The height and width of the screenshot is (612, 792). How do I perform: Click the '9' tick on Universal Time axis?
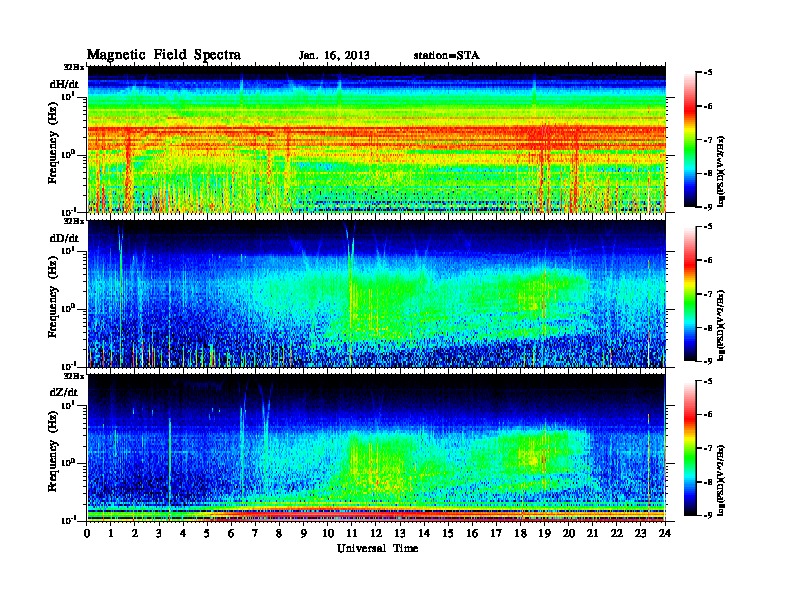304,533
